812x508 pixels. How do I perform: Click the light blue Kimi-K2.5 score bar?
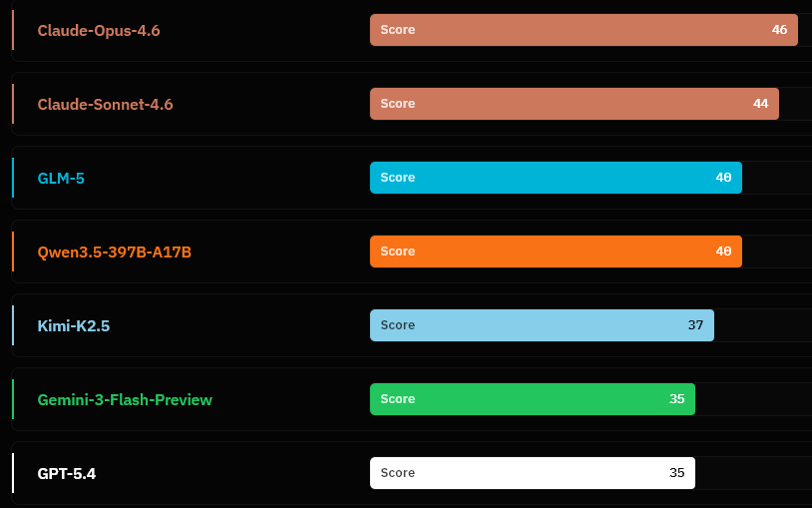click(542, 325)
